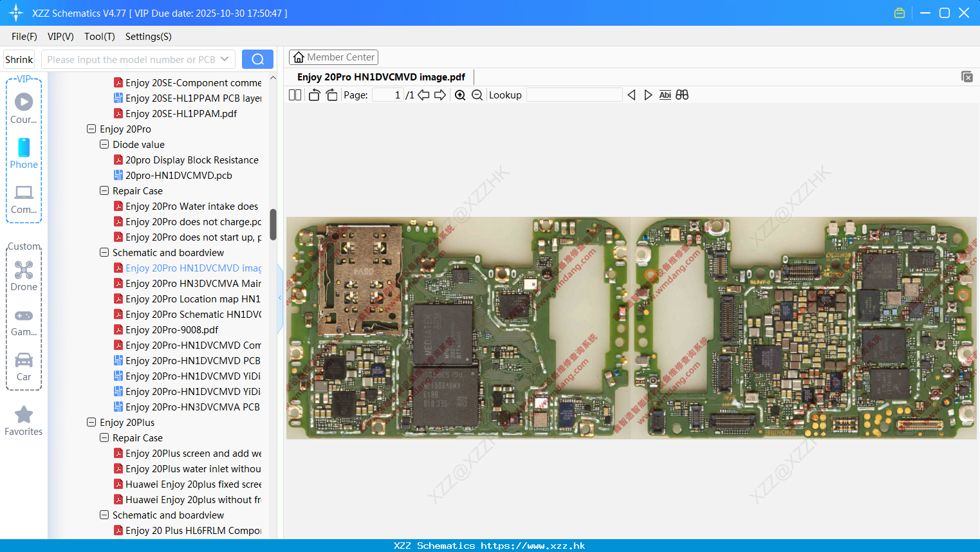Screen dimensions: 980x552
Task: Click the Lookup text field
Action: pos(575,95)
